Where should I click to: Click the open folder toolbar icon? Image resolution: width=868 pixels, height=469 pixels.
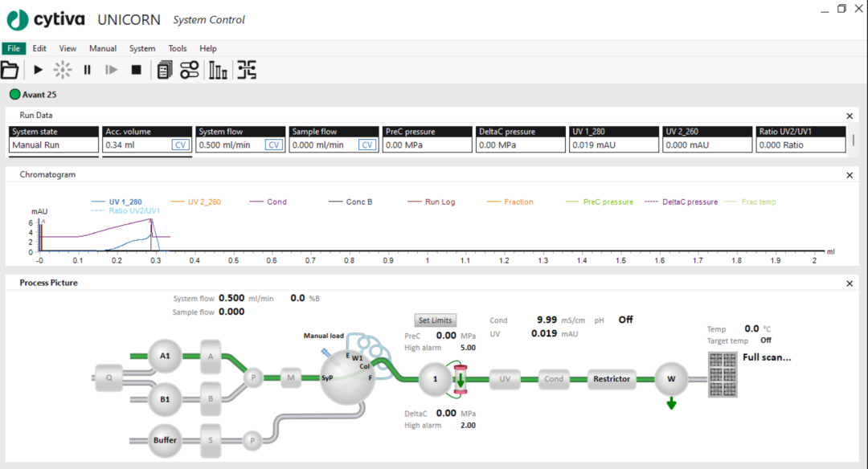pos(10,70)
